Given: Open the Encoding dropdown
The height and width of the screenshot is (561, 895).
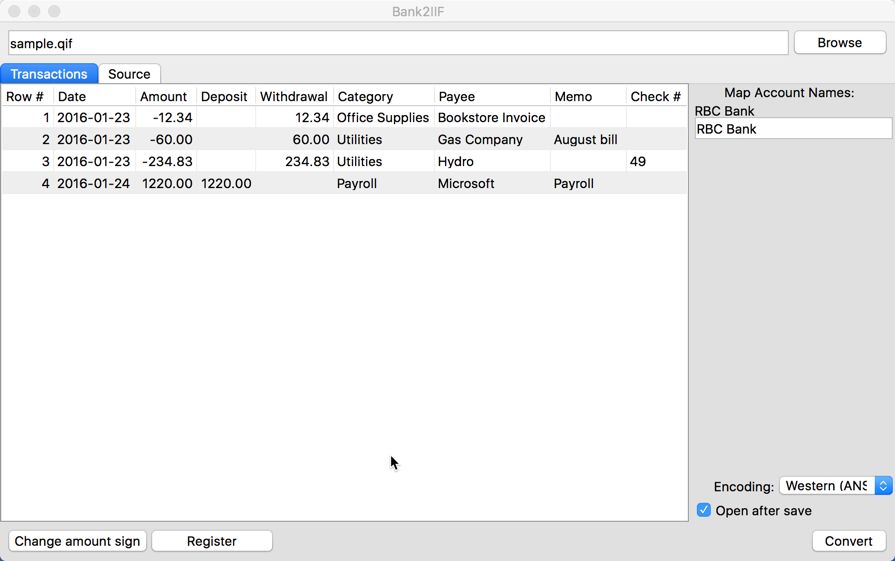Looking at the screenshot, I should click(x=835, y=486).
